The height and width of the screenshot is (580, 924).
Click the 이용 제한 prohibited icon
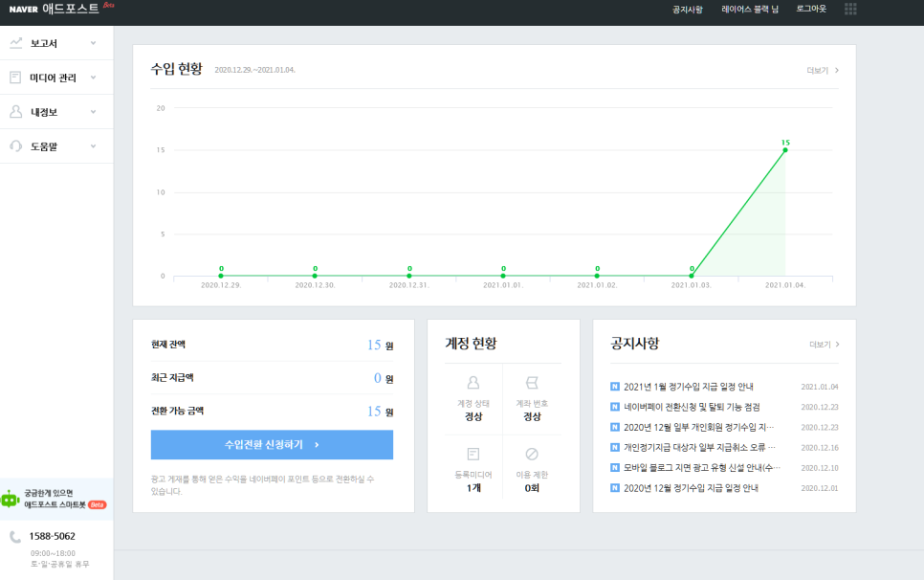[532, 454]
